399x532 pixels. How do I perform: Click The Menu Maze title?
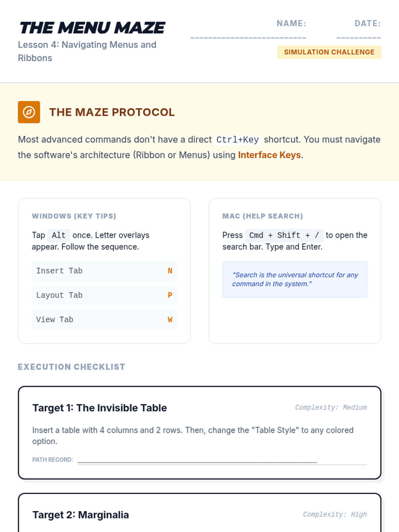pos(92,28)
